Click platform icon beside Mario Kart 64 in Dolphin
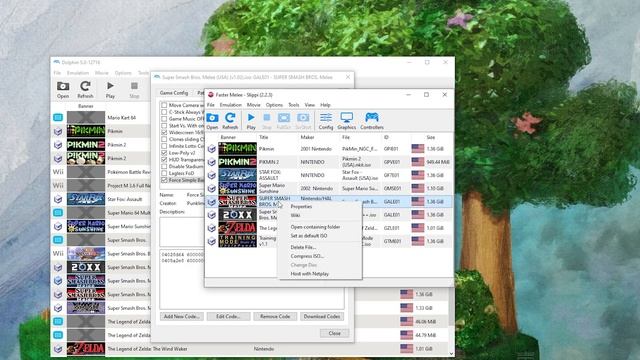This screenshot has height=360, width=640. click(x=58, y=118)
